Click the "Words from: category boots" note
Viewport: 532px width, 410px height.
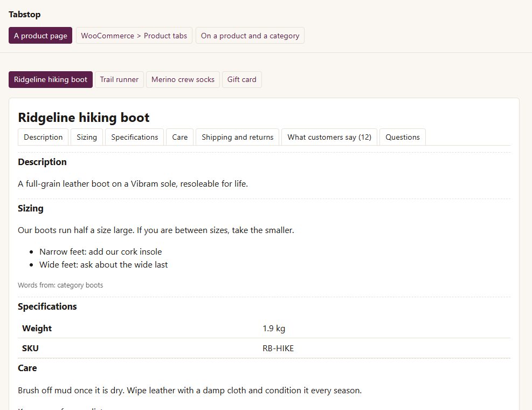tap(60, 285)
